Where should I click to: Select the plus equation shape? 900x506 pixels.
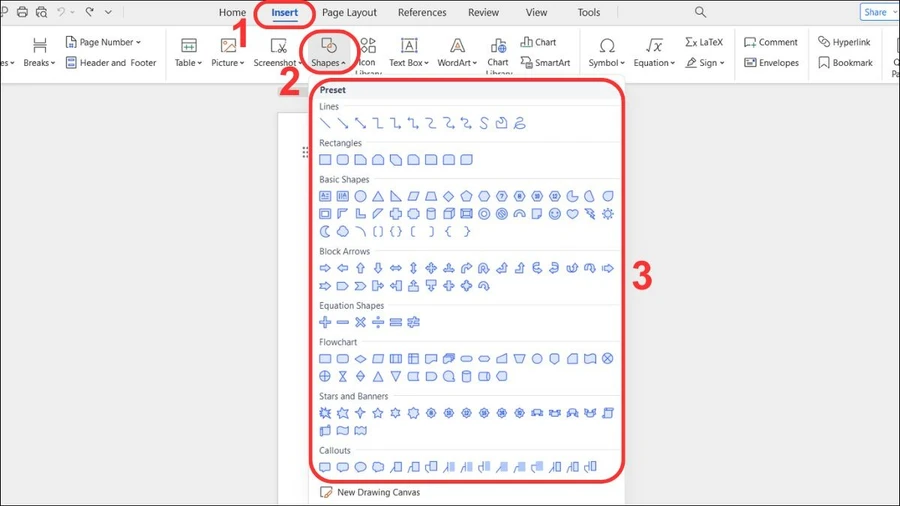click(325, 322)
